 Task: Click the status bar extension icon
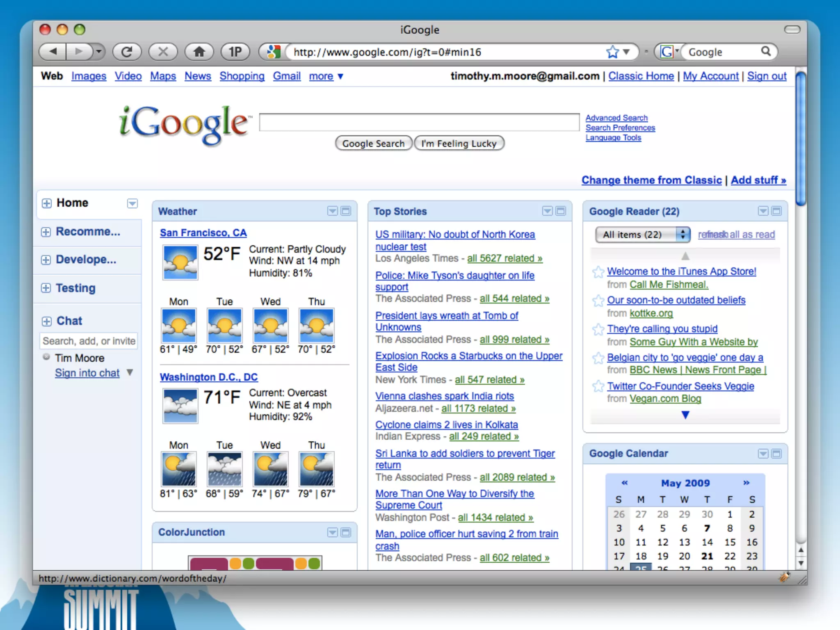[784, 577]
